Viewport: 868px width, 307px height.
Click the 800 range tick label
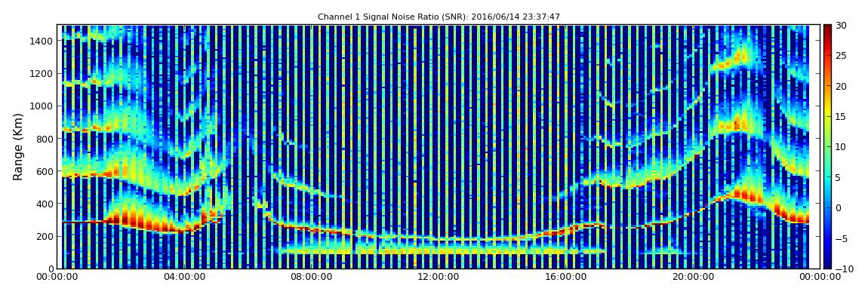pos(45,139)
